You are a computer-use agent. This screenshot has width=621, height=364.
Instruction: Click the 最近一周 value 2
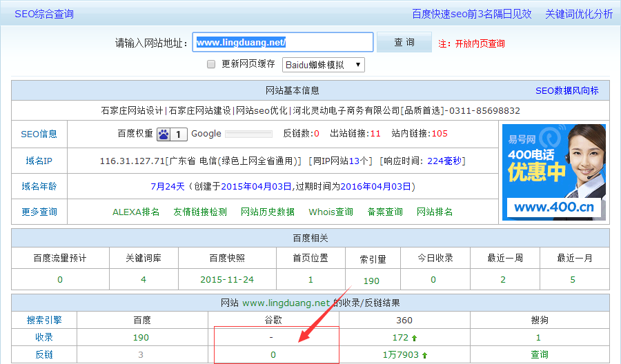tap(503, 280)
